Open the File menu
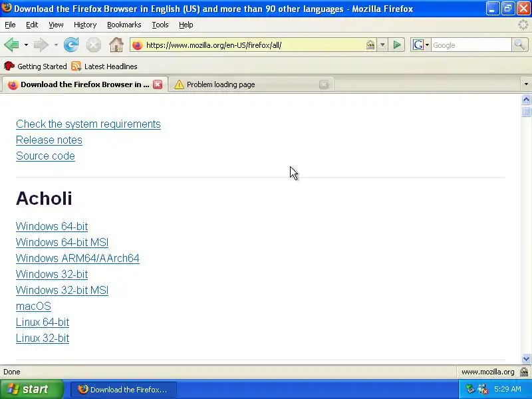 point(10,25)
